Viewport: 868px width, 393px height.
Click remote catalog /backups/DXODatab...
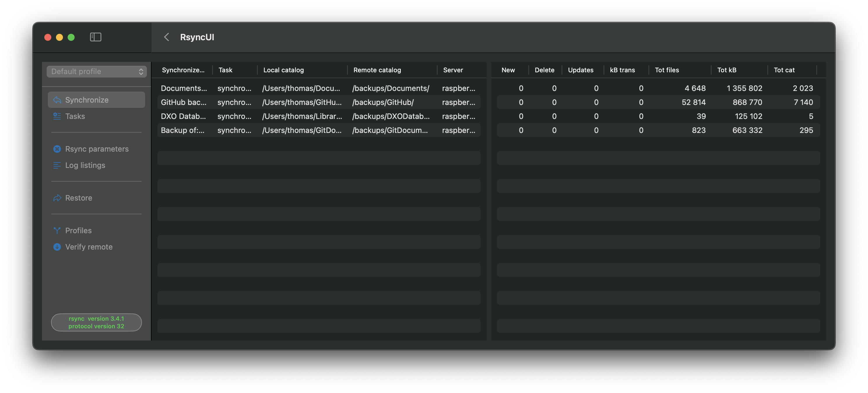click(391, 116)
